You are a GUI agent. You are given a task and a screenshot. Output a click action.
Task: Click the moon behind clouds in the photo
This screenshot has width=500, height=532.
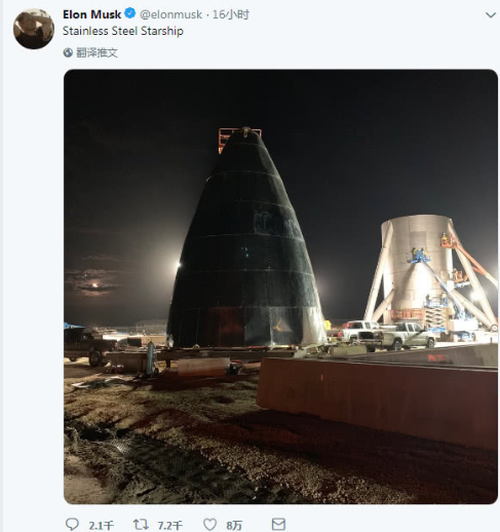click(x=95, y=285)
